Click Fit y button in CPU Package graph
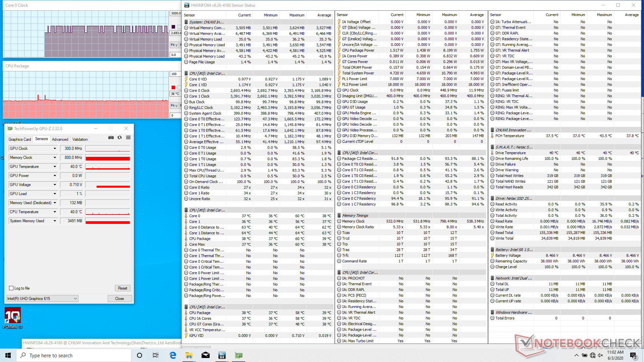 (x=174, y=106)
